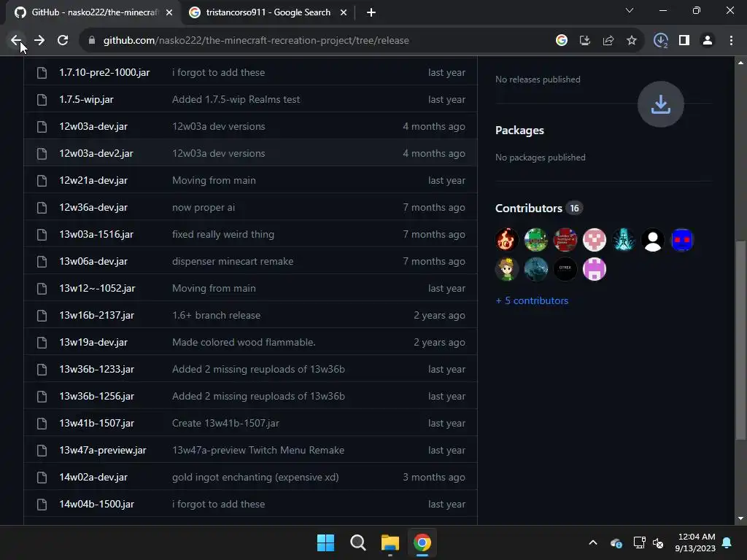Image resolution: width=747 pixels, height=560 pixels.
Task: Open commit 'Made colored wood flammable.'
Action: tap(244, 343)
